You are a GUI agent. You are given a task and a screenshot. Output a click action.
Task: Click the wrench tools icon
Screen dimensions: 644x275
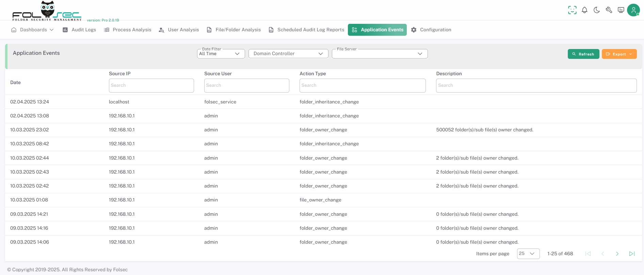(609, 10)
